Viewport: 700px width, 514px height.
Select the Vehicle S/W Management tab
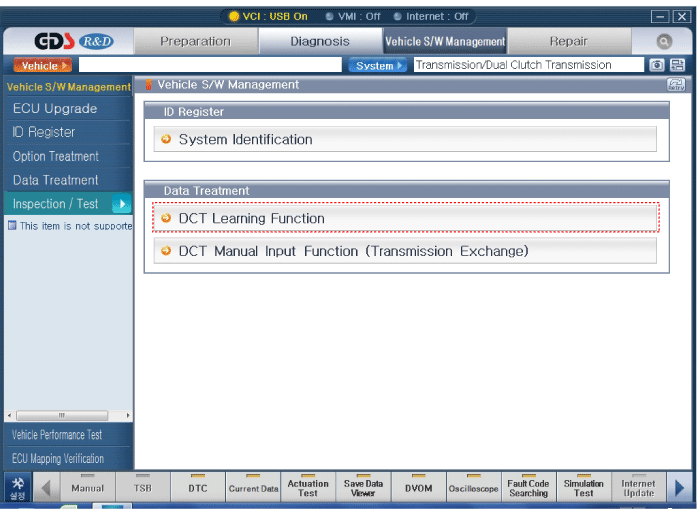pos(445,41)
